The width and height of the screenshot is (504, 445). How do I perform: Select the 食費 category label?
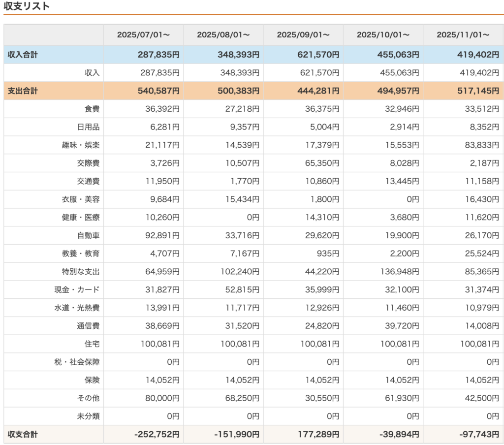(92, 109)
